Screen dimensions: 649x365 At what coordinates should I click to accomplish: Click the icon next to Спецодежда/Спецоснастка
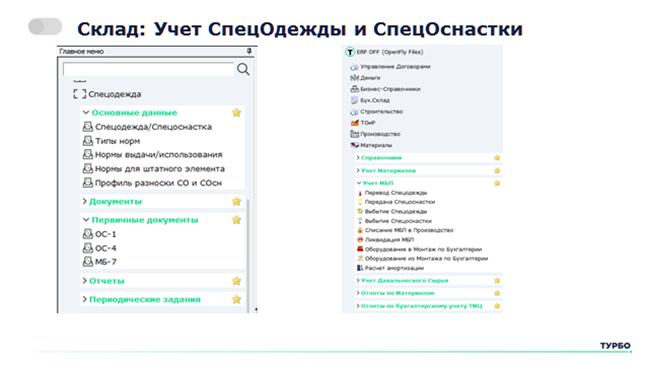click(x=88, y=127)
